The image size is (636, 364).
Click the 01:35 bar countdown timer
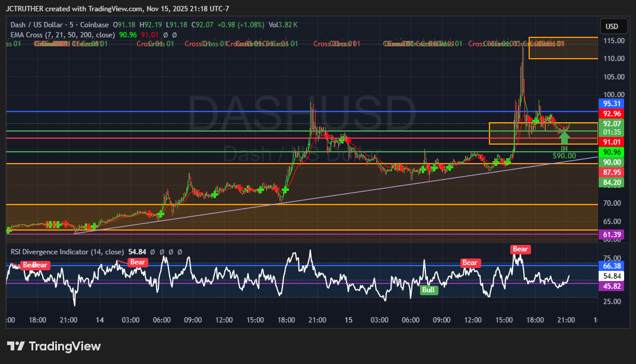pyautogui.click(x=612, y=132)
